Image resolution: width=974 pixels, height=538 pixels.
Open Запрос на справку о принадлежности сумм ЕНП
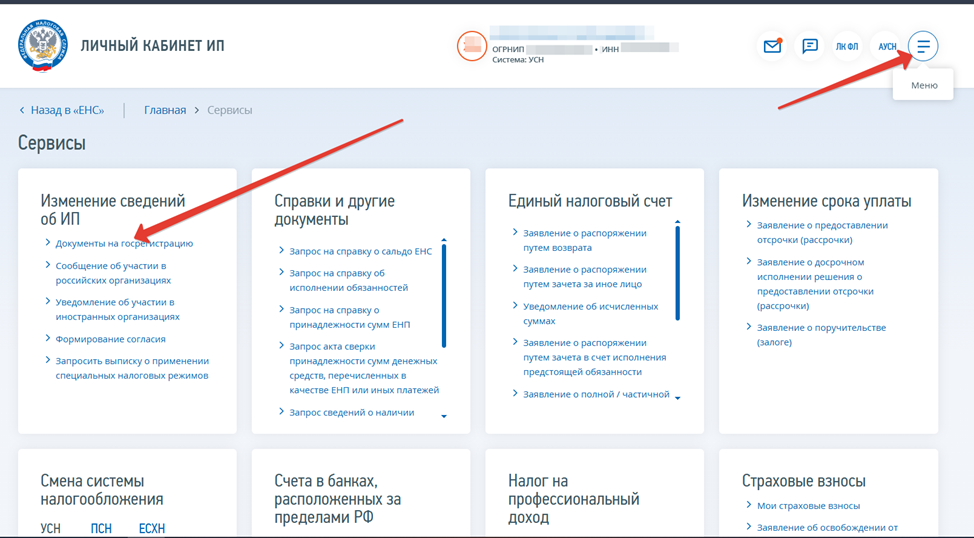(x=350, y=317)
